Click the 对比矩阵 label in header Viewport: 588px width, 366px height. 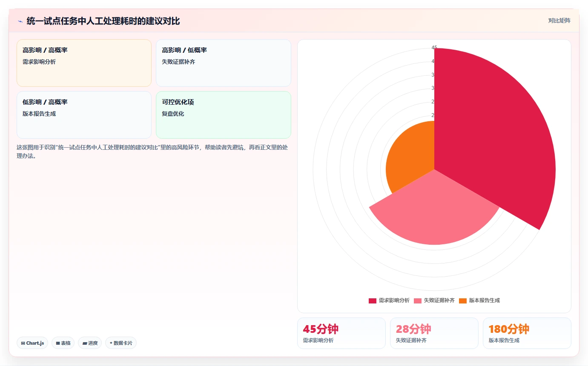[559, 20]
